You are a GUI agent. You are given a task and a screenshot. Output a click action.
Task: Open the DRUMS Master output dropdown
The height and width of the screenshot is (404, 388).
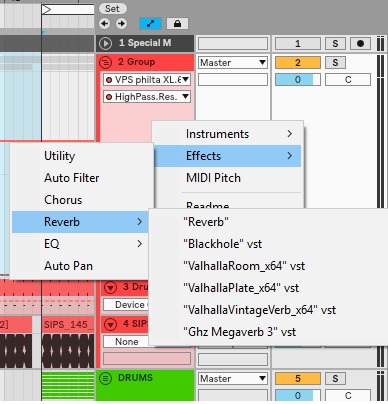click(x=233, y=379)
